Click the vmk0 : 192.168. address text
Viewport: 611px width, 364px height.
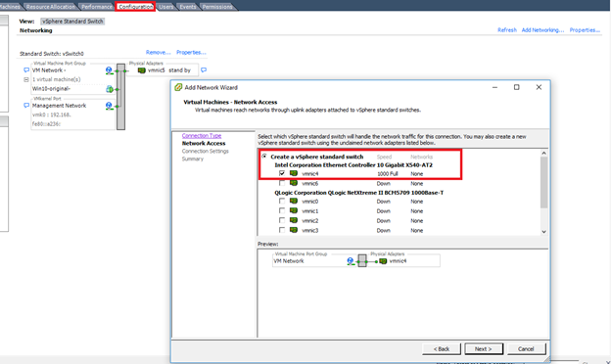click(x=52, y=114)
